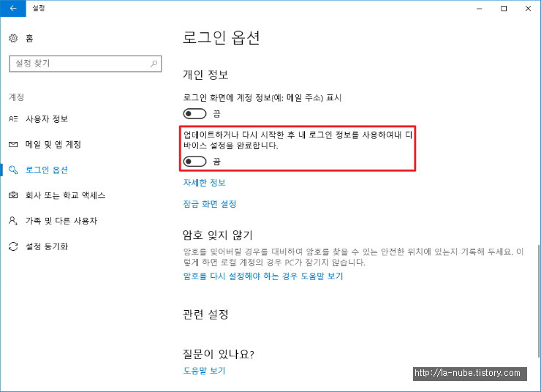Image resolution: width=541 pixels, height=392 pixels.
Task: Click the 로그인 옵션 key icon
Action: coord(13,170)
